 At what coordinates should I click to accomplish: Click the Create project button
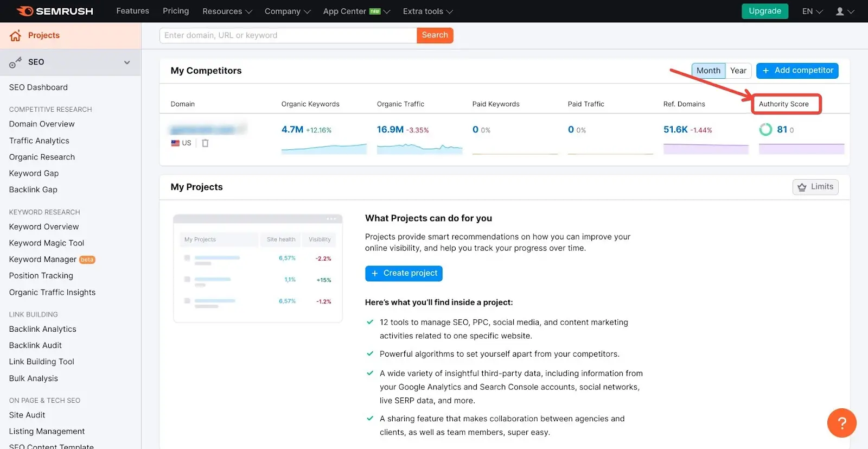click(404, 273)
